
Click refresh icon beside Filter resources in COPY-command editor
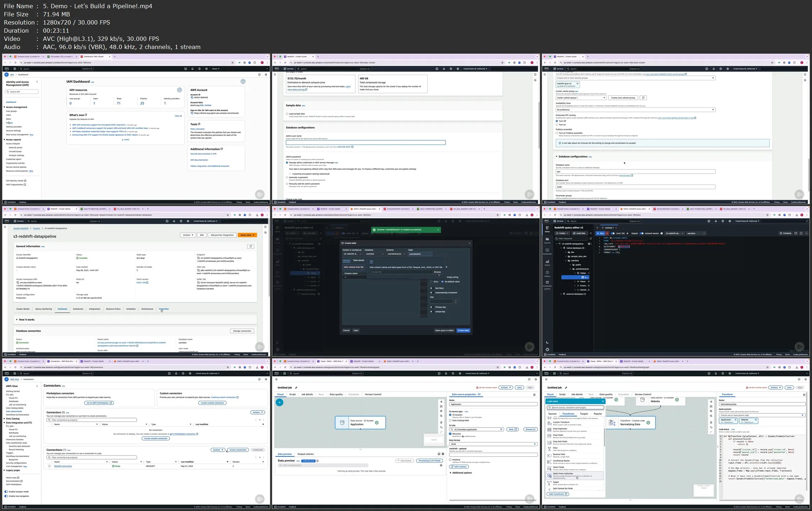590,239
